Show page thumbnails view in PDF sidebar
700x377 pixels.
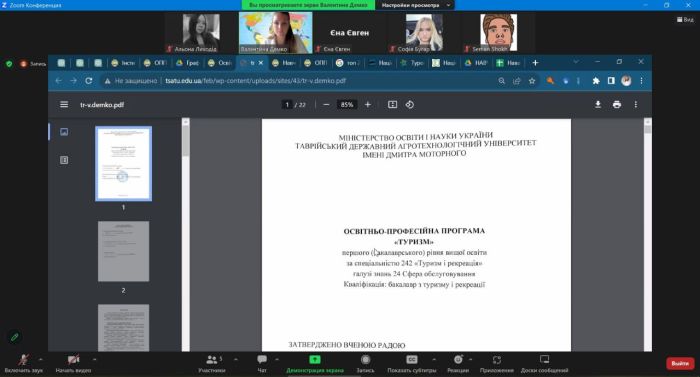pos(64,132)
